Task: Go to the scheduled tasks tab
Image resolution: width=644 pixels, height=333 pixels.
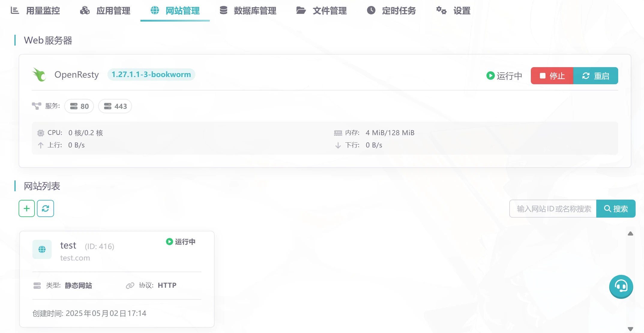Action: click(391, 11)
